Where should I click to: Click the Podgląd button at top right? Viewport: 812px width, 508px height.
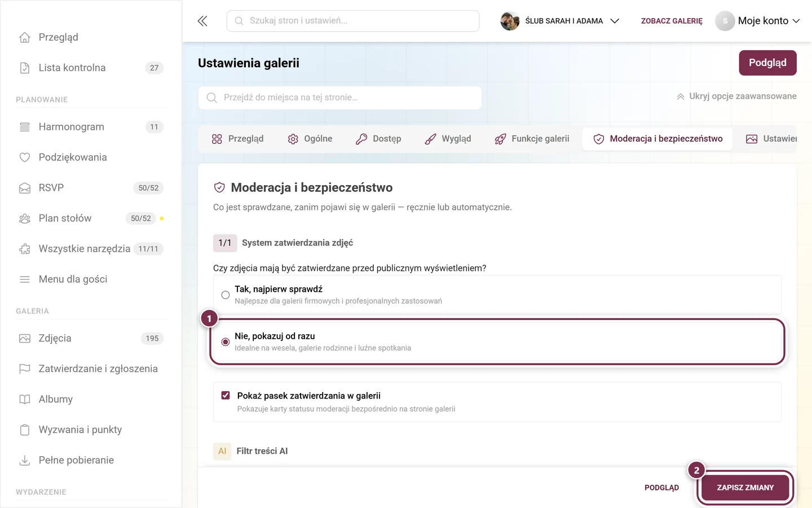(767, 63)
